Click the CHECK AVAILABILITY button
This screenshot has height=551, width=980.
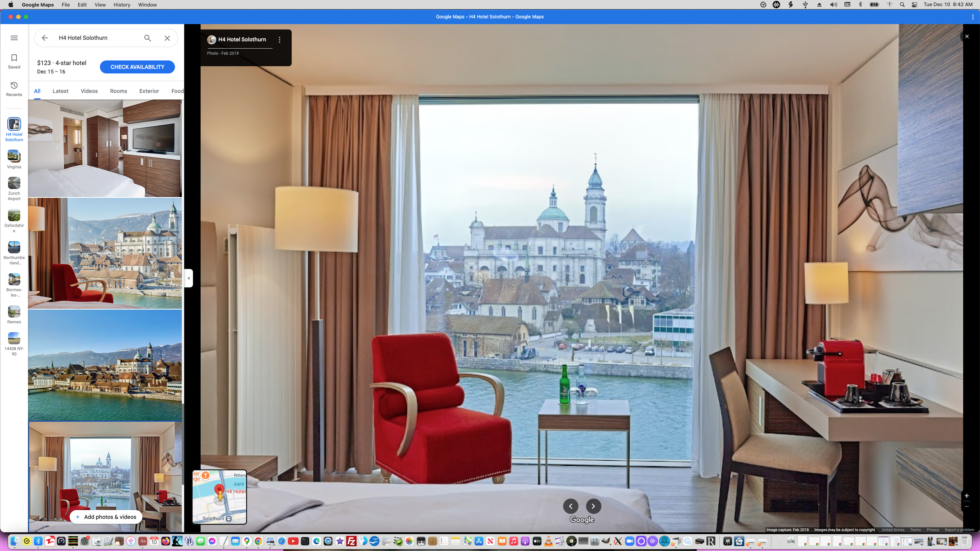pos(137,67)
